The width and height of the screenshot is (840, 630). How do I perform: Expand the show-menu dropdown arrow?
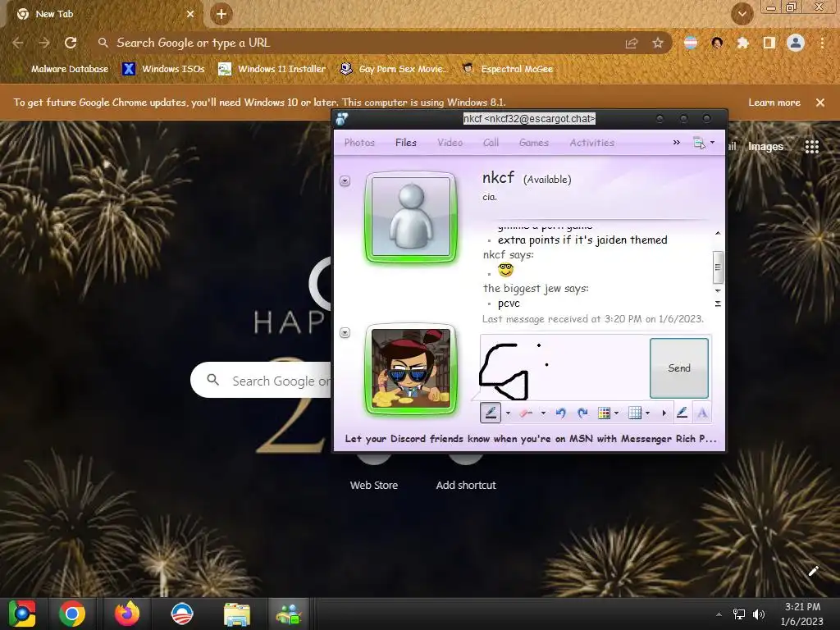point(713,143)
